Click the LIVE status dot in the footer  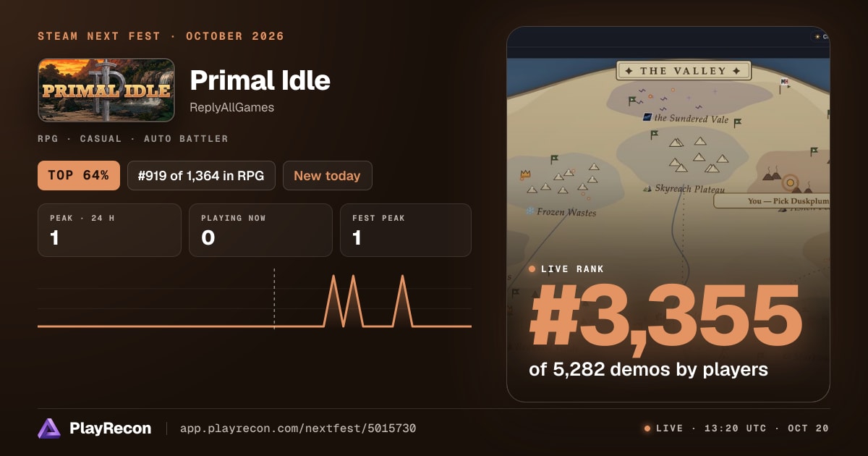pos(647,428)
